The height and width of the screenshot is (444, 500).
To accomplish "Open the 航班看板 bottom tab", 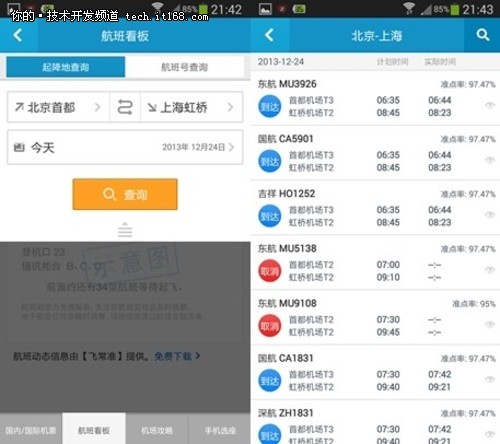I will [94, 430].
